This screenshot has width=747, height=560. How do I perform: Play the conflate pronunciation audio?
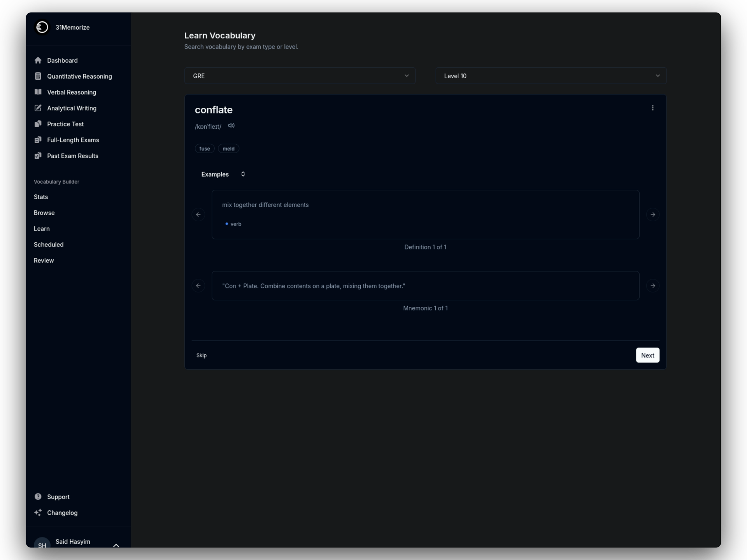click(x=231, y=126)
